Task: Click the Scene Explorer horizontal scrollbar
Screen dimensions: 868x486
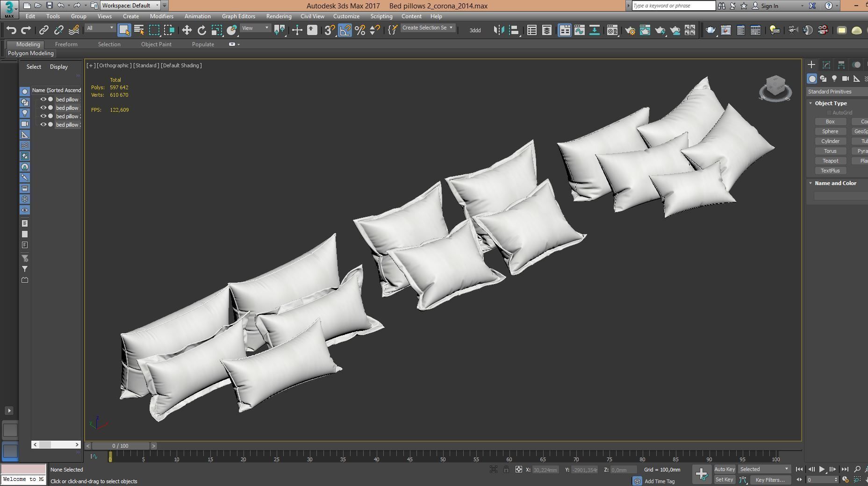Action: point(56,444)
